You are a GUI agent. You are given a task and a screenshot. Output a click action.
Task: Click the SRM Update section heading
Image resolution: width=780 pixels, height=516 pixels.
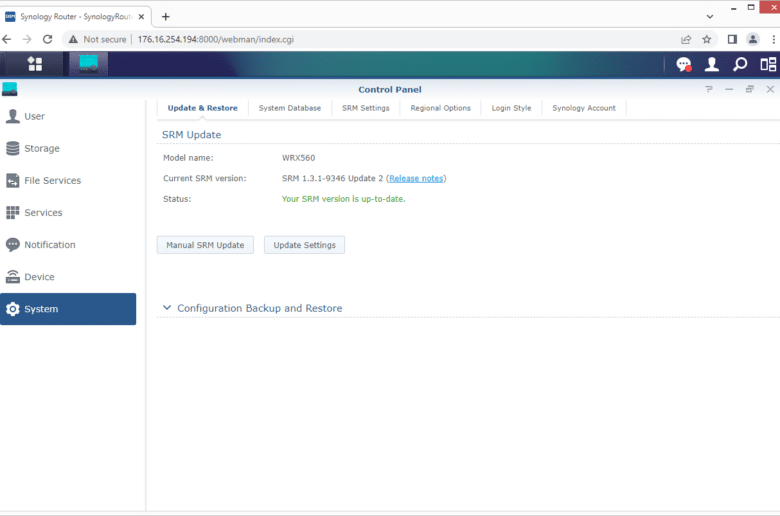[192, 135]
